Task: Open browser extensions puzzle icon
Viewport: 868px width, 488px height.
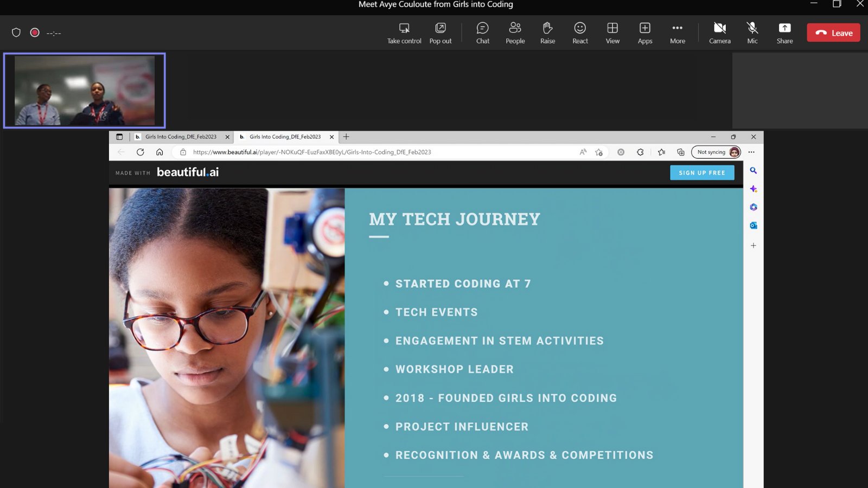Action: point(640,152)
